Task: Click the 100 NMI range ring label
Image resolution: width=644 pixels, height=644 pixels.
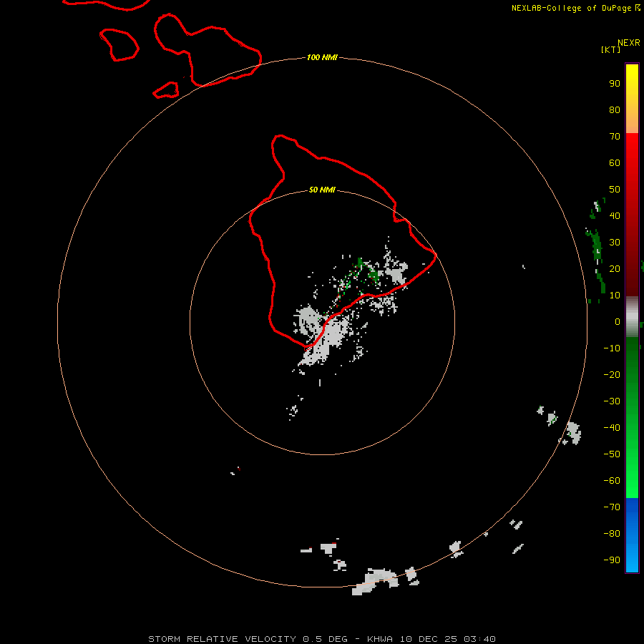Action: [x=322, y=57]
